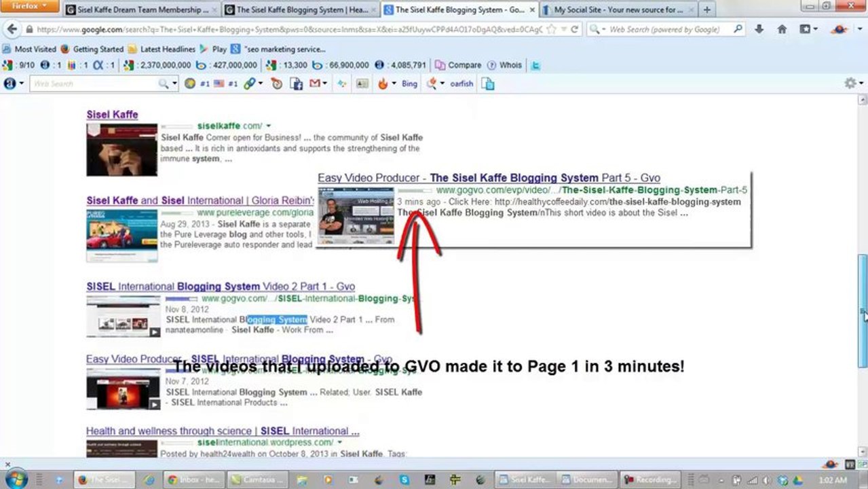Screen dimensions: 868x489
Task: Open SISEL International Blogging System Video 2 link
Action: 221,287
